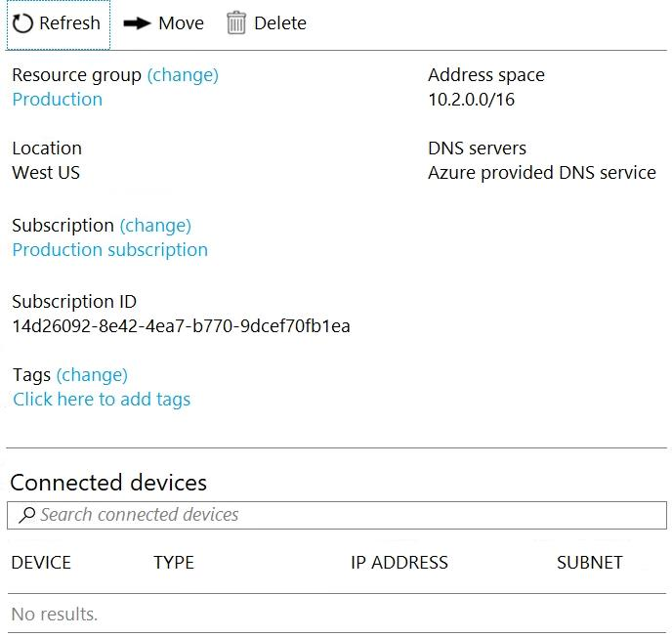Click the Subscription ID GUID value
The width and height of the screenshot is (672, 637).
[x=181, y=326]
